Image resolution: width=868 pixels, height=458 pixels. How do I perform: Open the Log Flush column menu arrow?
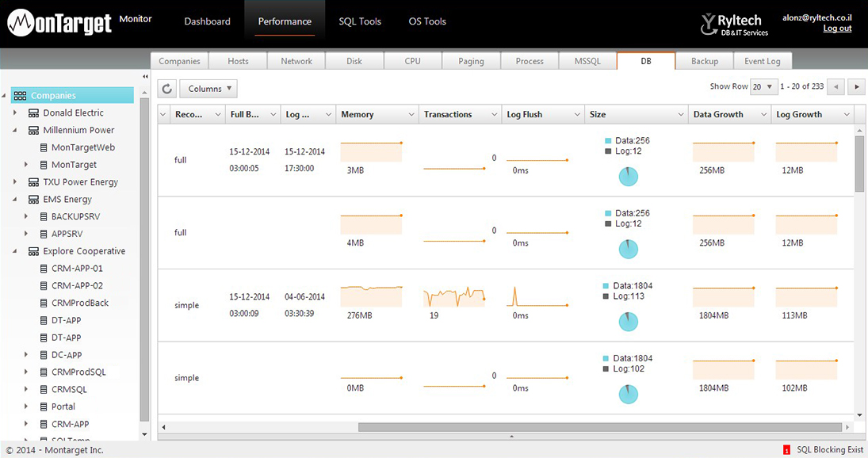click(577, 114)
